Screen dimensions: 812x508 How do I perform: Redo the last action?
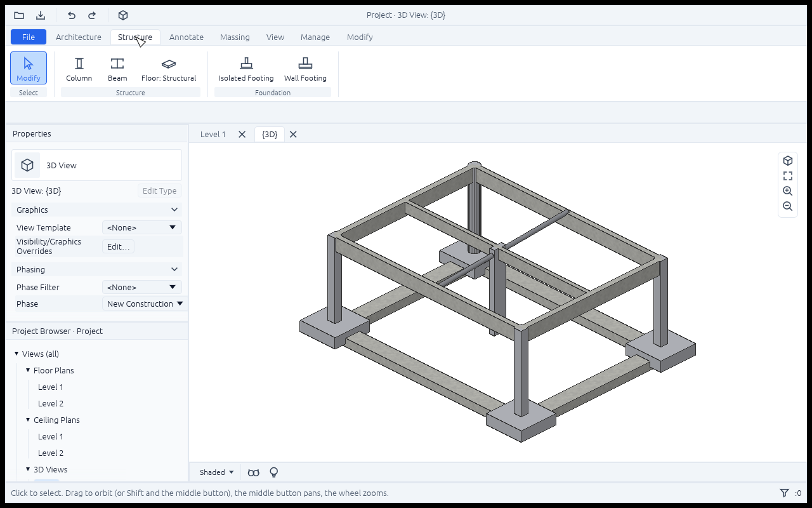(x=92, y=15)
